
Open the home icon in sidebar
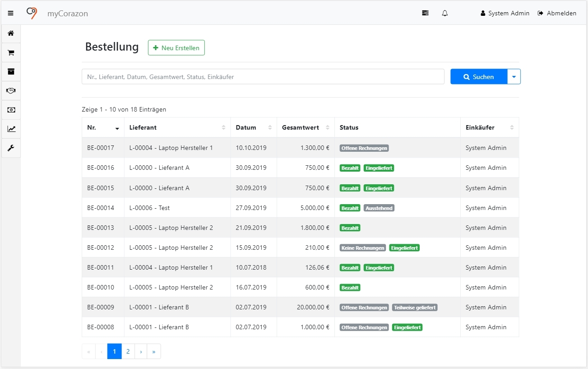[11, 33]
